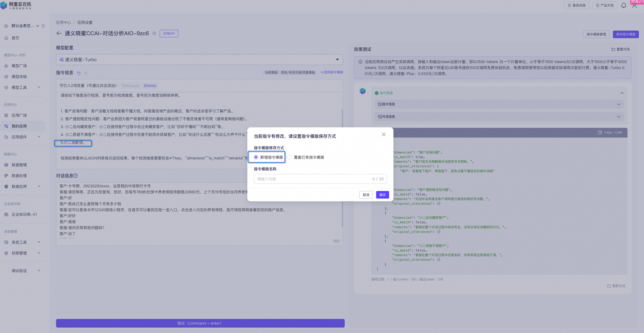Click 重置对话

pyautogui.click(x=620, y=49)
